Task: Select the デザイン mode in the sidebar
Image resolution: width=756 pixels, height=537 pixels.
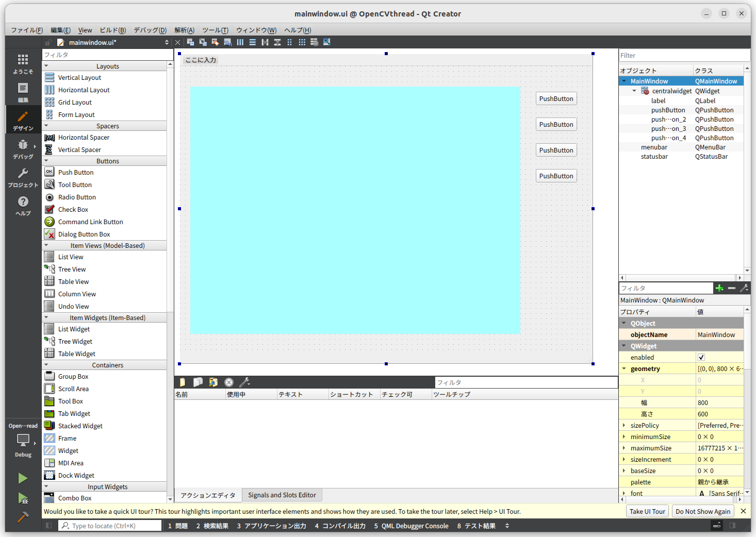Action: (x=23, y=120)
